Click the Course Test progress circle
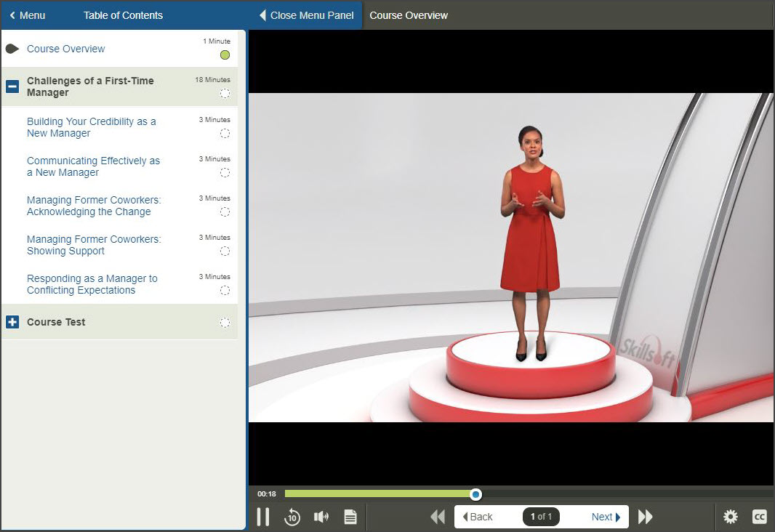This screenshot has width=775, height=532. [x=225, y=323]
